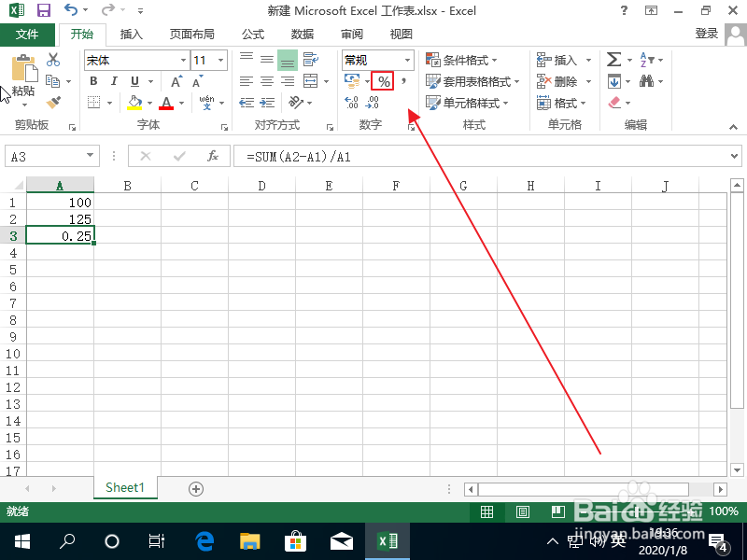Open the font size 11 dropdown
Image resolution: width=747 pixels, height=560 pixels.
click(220, 60)
